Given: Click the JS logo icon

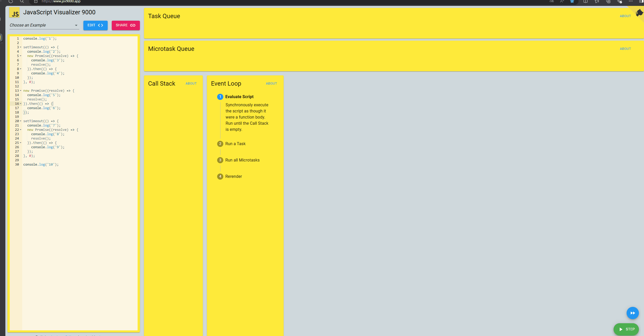Looking at the screenshot, I should [15, 13].
